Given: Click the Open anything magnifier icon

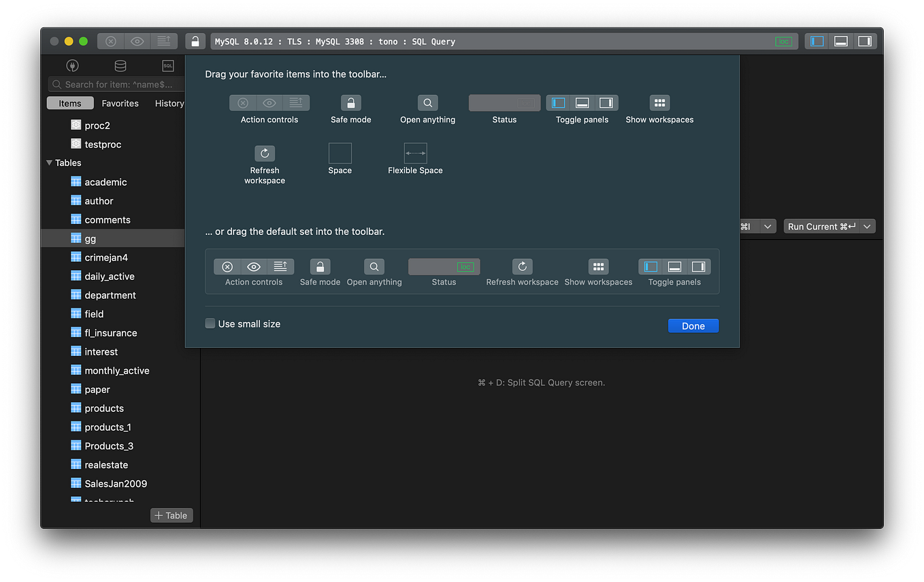Looking at the screenshot, I should click(427, 102).
